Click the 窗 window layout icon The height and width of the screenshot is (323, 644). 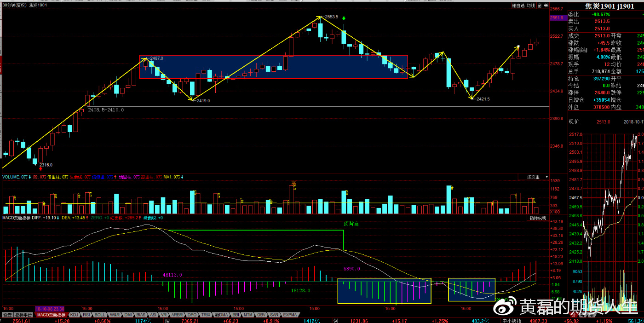pyautogui.click(x=540, y=6)
